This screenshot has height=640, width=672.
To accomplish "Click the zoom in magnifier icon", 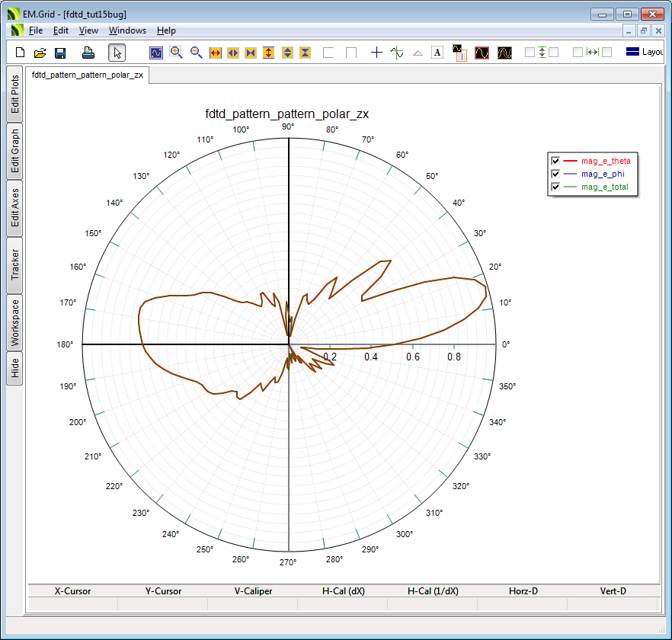I will [x=176, y=53].
